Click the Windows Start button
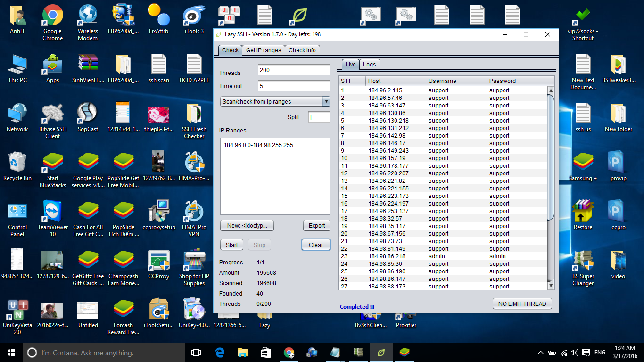This screenshot has width=644, height=362. coord(11,352)
